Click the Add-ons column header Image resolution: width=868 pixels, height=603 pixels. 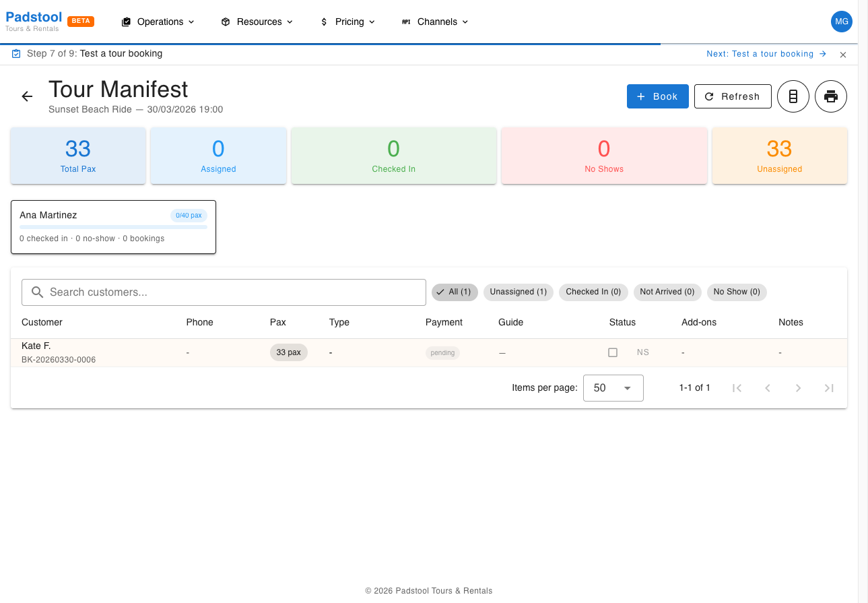(x=699, y=322)
